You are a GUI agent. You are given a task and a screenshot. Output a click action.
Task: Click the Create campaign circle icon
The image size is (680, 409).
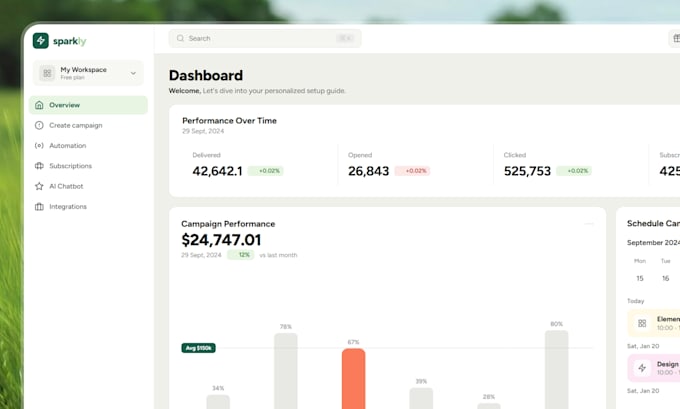coord(39,125)
